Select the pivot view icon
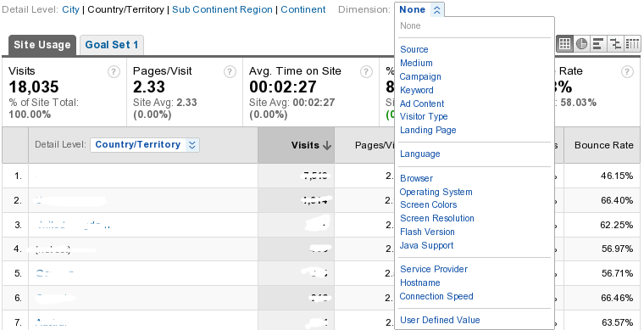The height and width of the screenshot is (330, 644). (632, 43)
